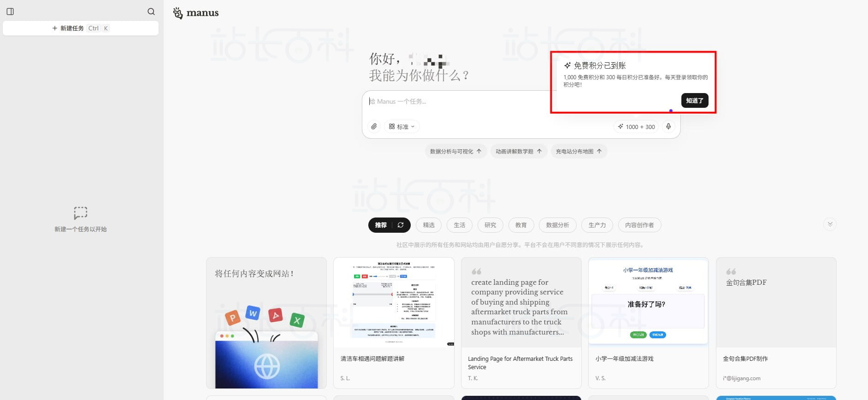Dismiss the popup with 知道了
868x400 pixels.
[695, 100]
